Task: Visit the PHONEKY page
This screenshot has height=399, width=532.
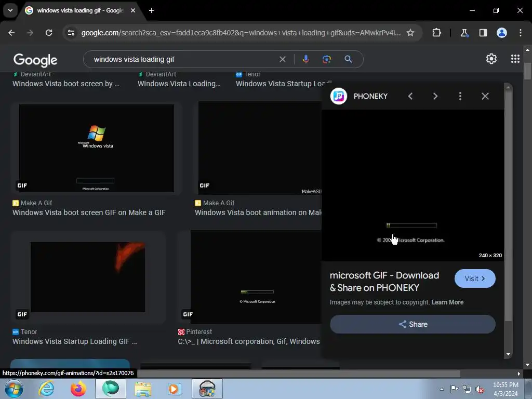Action: point(475,278)
